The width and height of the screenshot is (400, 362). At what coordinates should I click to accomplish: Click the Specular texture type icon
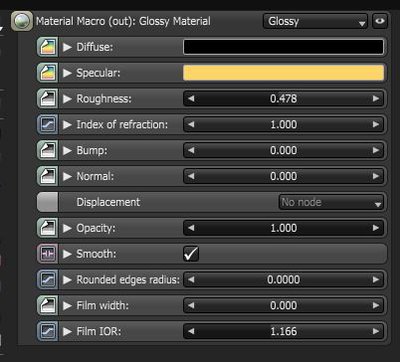(47, 73)
